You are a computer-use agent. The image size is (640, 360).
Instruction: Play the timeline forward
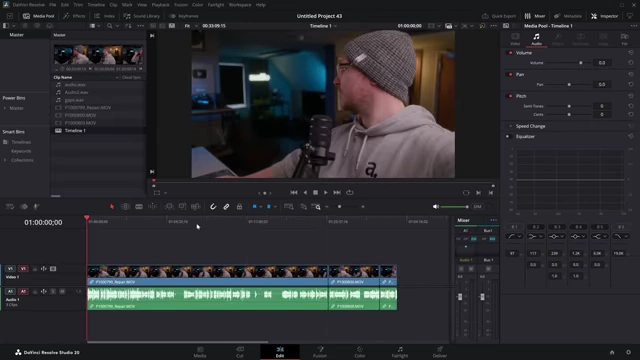326,192
